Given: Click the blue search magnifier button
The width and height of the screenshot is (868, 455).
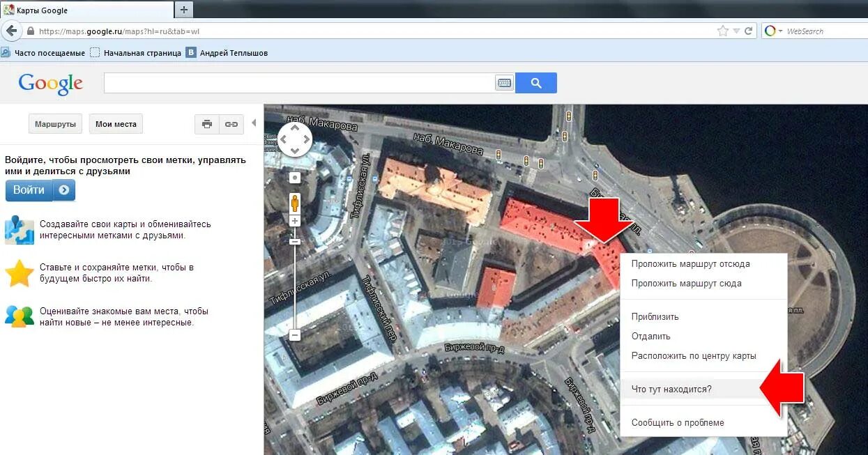Looking at the screenshot, I should pos(535,83).
